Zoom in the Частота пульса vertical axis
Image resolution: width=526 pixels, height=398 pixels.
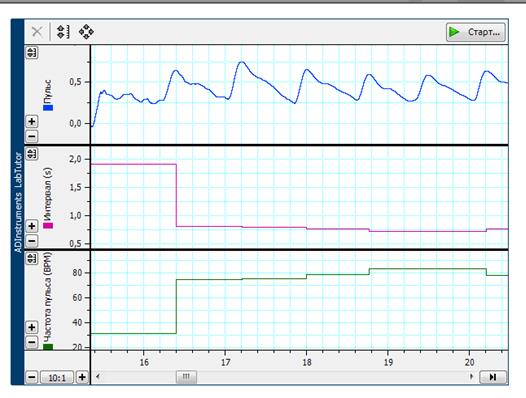click(32, 327)
